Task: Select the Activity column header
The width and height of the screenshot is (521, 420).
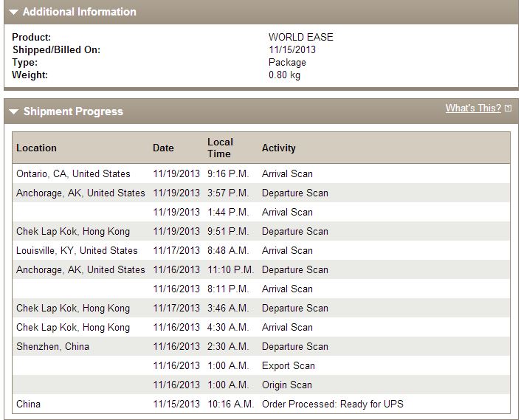Action: [278, 148]
